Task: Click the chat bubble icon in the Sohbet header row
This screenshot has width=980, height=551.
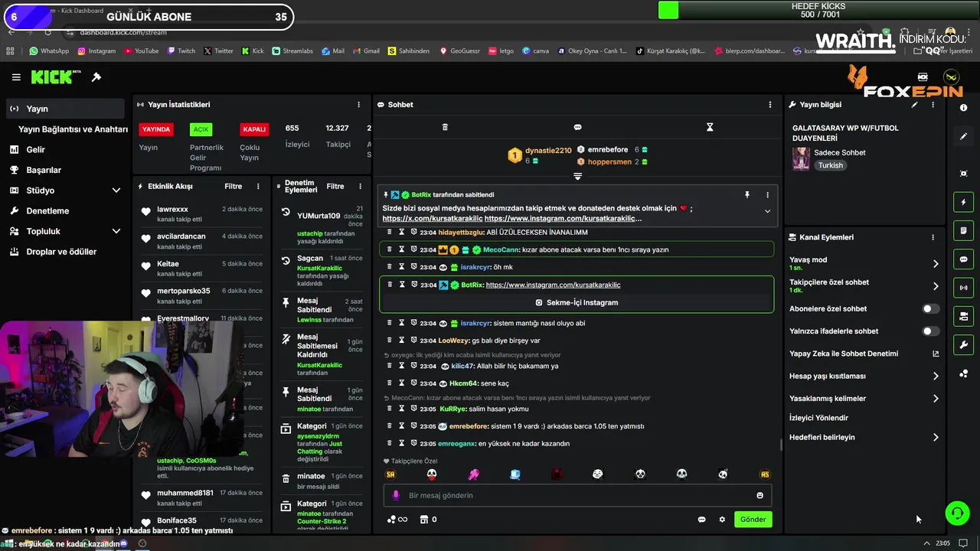Action: [x=577, y=127]
